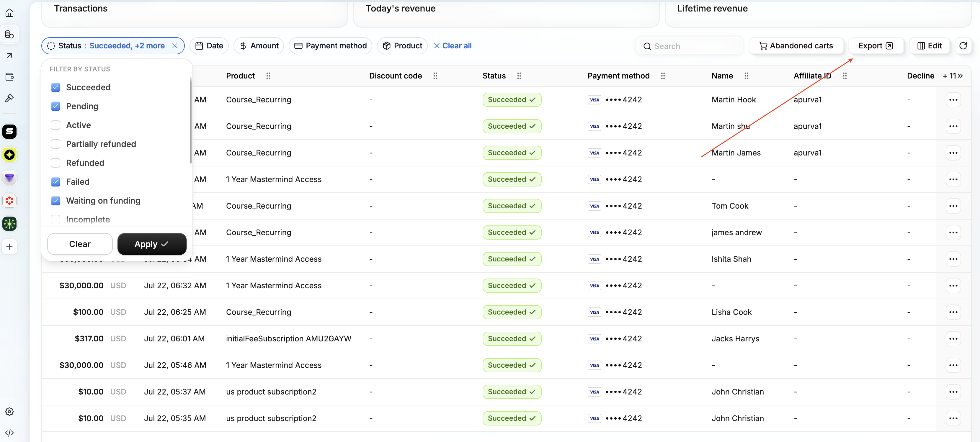The width and height of the screenshot is (980, 442).
Task: Switch to the purple funnel app icon
Action: (9, 178)
